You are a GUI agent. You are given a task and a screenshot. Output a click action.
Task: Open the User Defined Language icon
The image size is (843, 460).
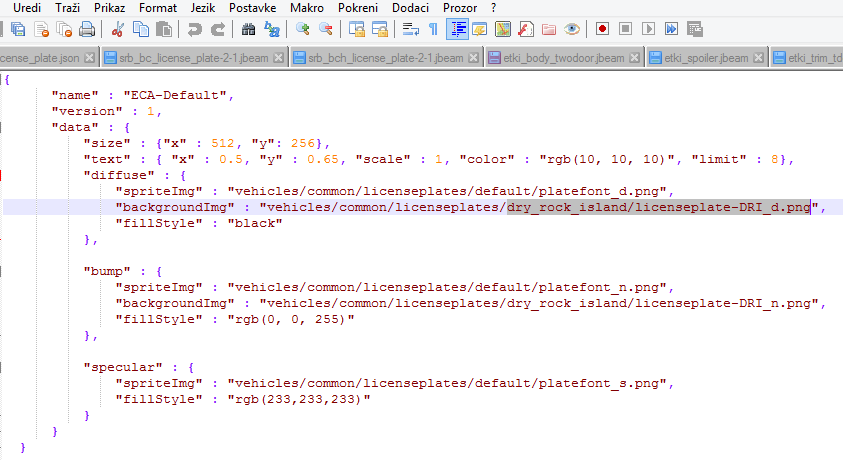coord(480,29)
